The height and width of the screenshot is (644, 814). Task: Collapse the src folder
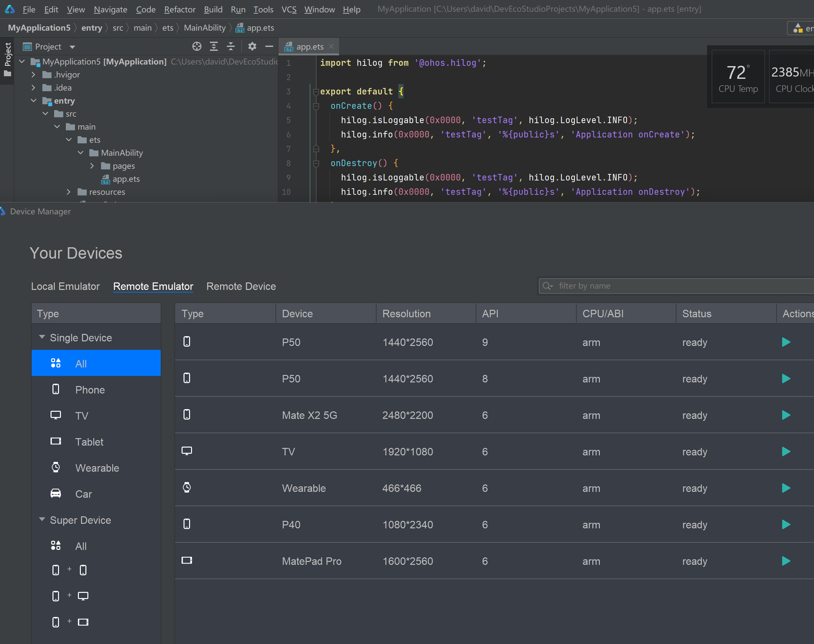pos(45,113)
